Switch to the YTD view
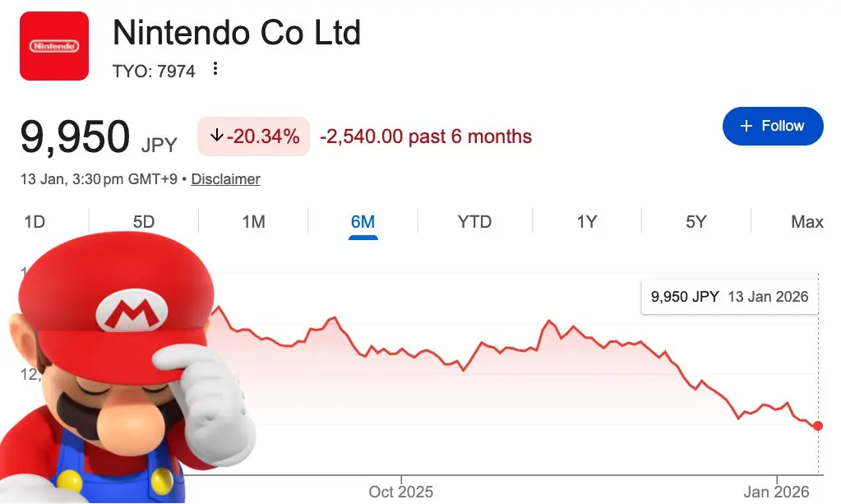This screenshot has width=841, height=504. [474, 221]
